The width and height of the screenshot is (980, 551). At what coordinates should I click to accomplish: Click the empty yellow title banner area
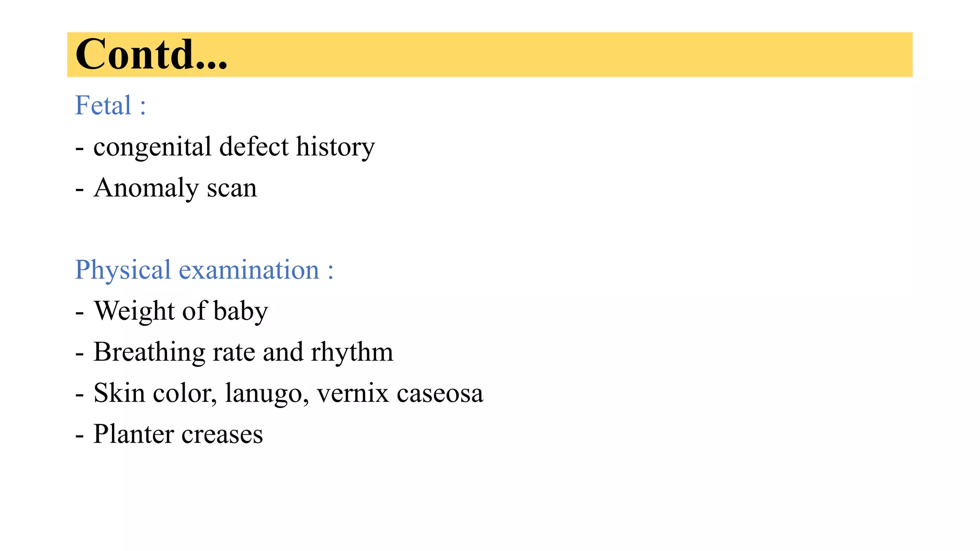[x=569, y=55]
